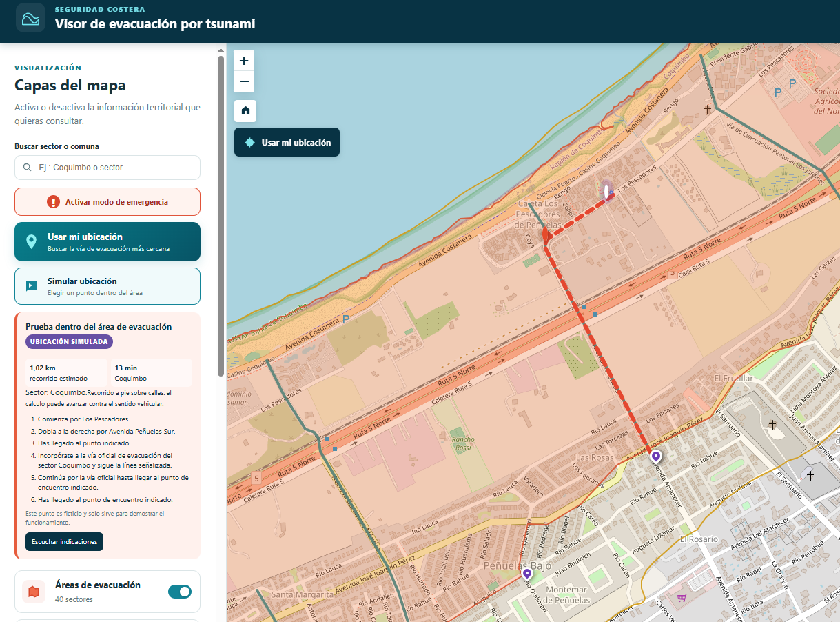Screen dimensions: 840x622
Task: Click the "Visor de evacuación por tsunami" title
Action: pos(155,24)
